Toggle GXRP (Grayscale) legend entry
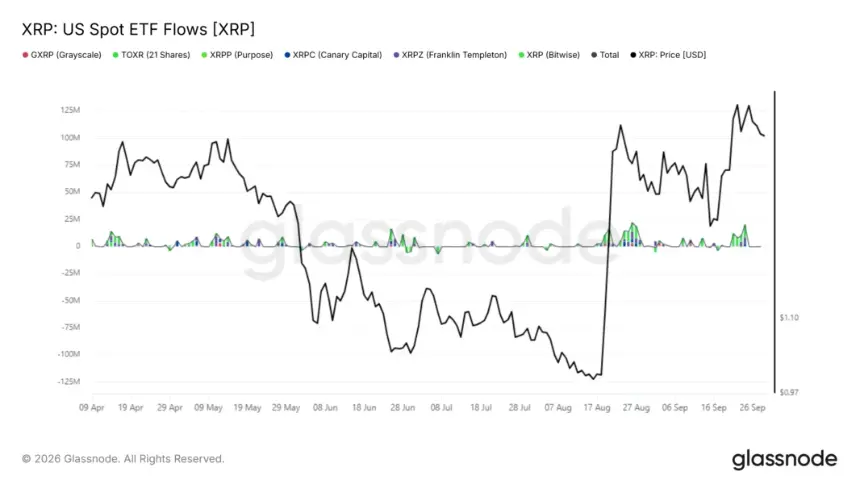 pos(62,55)
